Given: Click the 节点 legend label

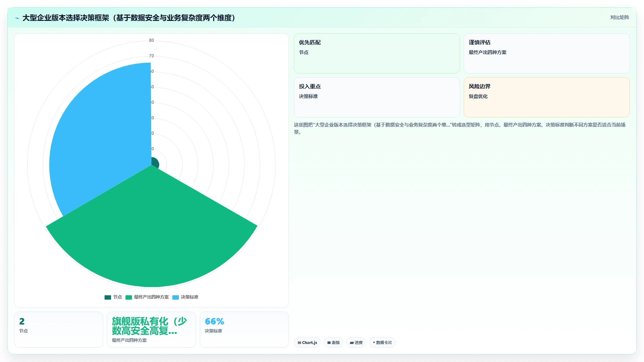Looking at the screenshot, I should [118, 297].
